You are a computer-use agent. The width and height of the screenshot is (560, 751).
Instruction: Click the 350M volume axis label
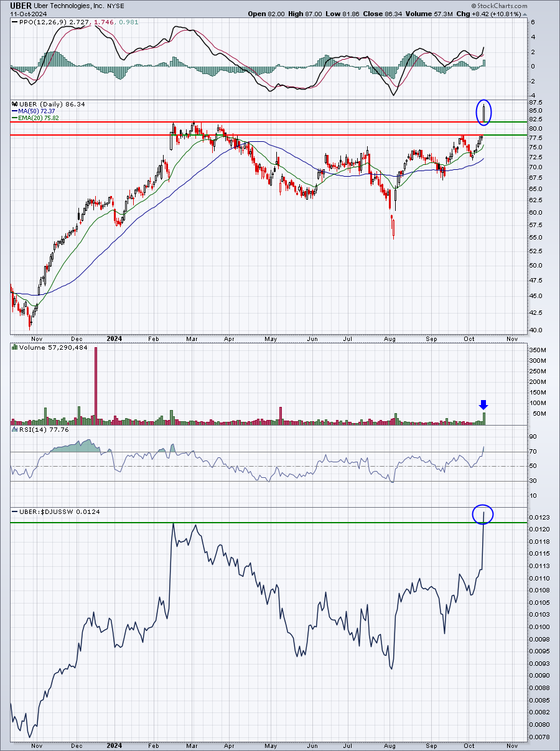(537, 351)
